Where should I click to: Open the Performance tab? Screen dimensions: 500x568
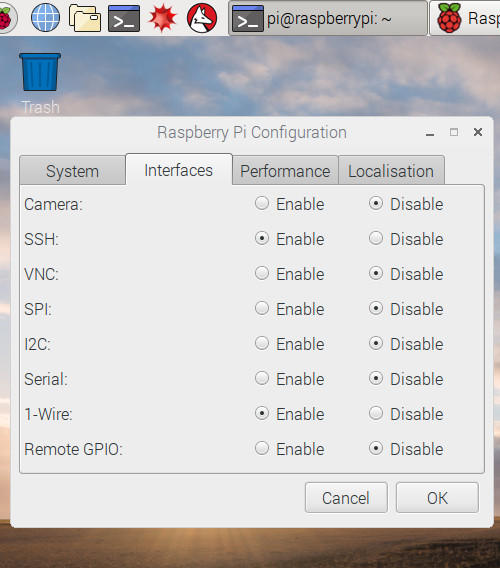[x=285, y=171]
